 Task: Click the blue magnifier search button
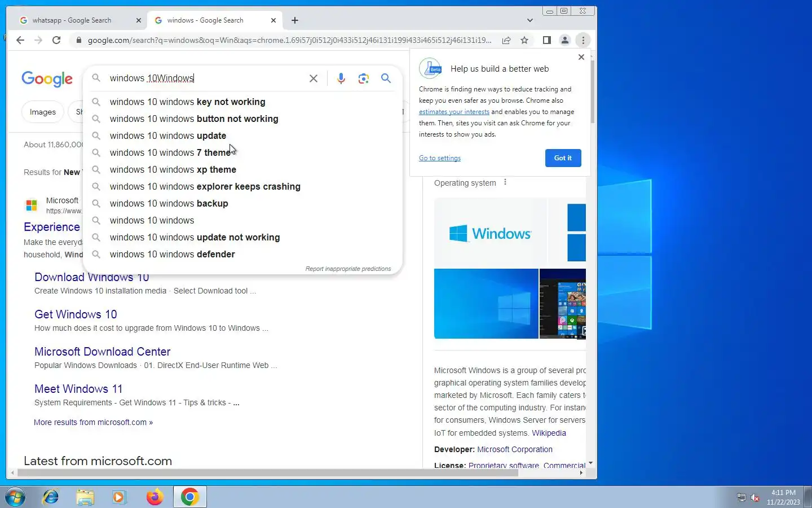tap(386, 78)
